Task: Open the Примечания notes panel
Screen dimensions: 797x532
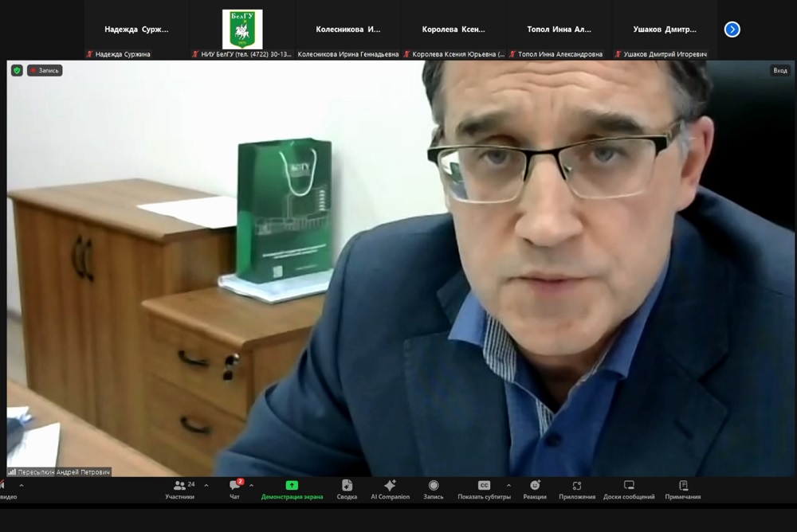Action: 683,489
